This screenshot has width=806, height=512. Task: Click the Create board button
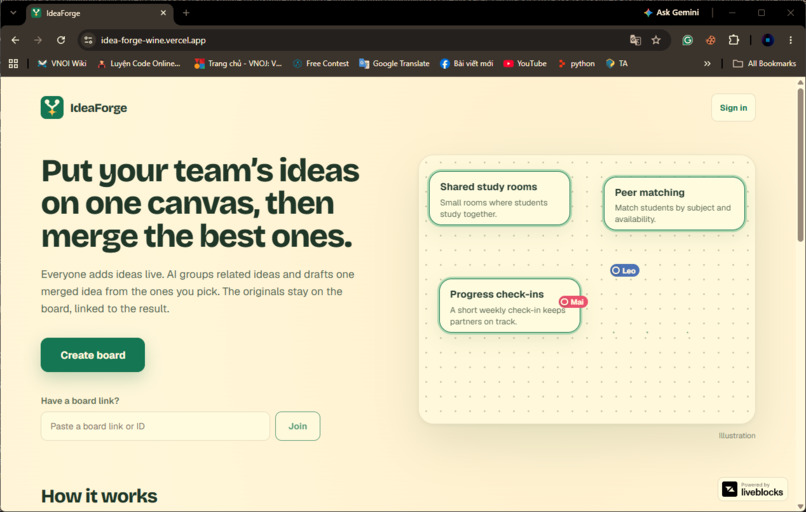tap(93, 355)
